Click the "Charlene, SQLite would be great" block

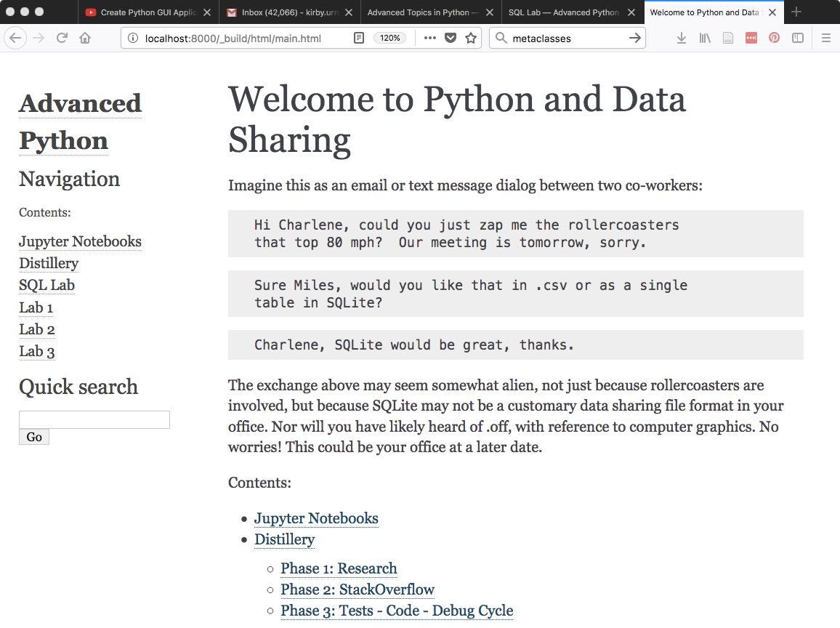[516, 345]
